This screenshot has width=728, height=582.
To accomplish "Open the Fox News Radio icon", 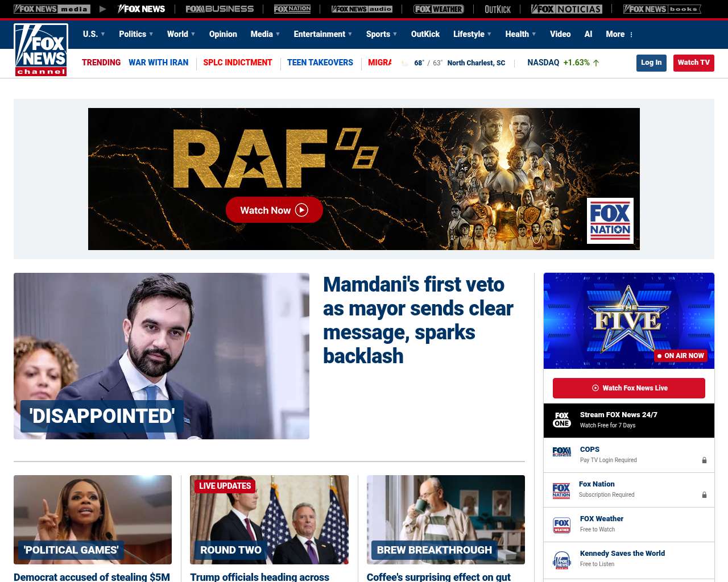I will pos(562,560).
